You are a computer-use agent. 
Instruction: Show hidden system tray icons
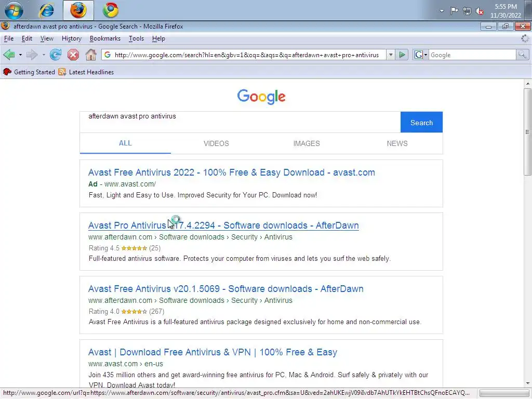pos(442,11)
